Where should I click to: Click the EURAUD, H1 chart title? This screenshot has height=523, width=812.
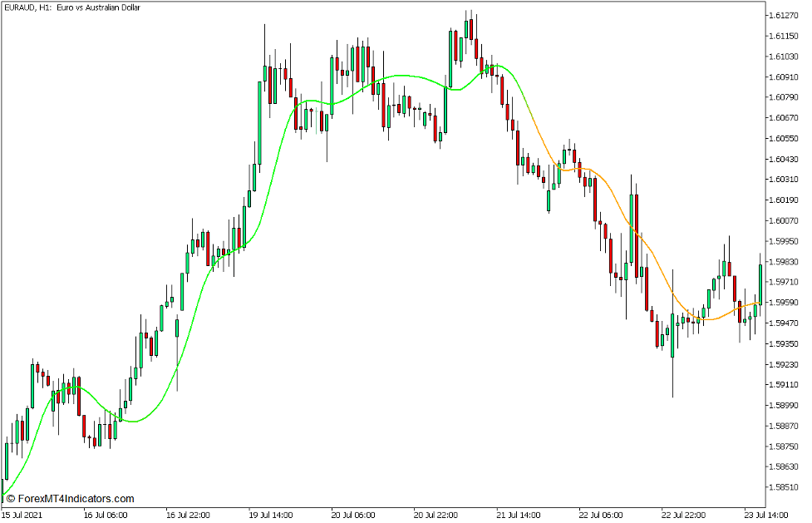(72, 7)
